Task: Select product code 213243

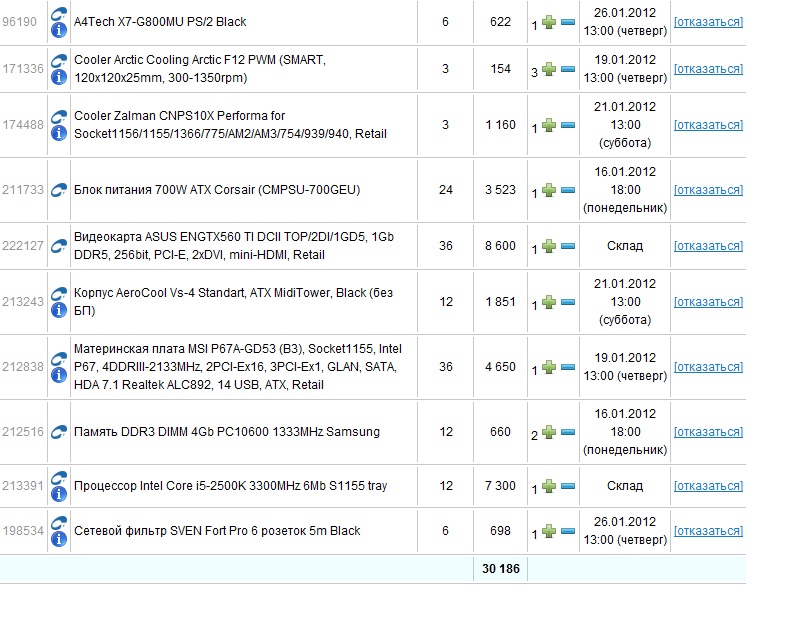Action: [x=23, y=301]
